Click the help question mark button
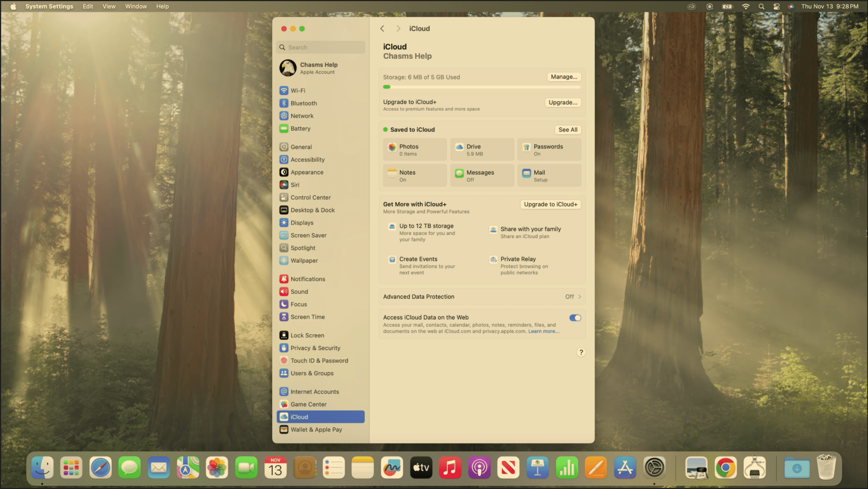868x489 pixels. 581,352
